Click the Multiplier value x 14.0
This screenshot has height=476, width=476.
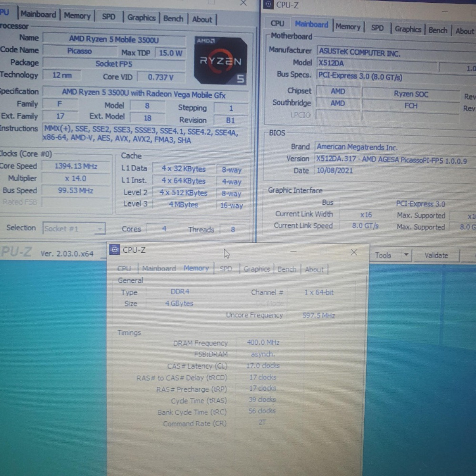76,178
